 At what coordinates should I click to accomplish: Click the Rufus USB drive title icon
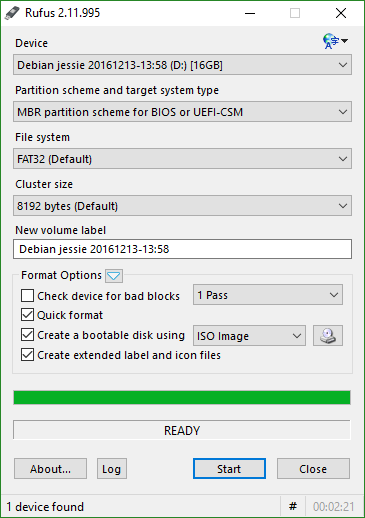pyautogui.click(x=12, y=13)
